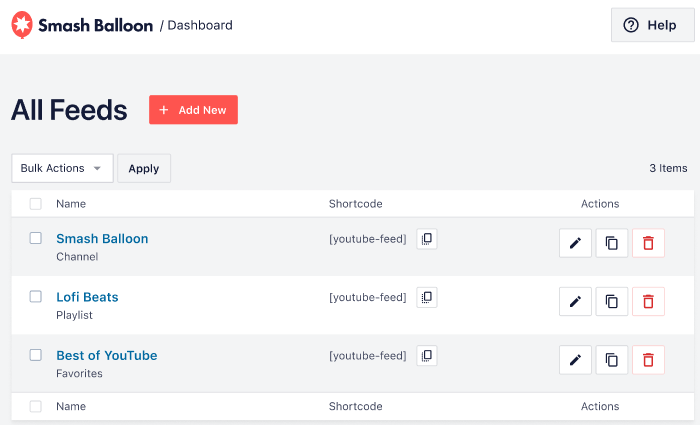Image resolution: width=700 pixels, height=425 pixels.
Task: Delete the Best of YouTube feed
Action: [648, 360]
